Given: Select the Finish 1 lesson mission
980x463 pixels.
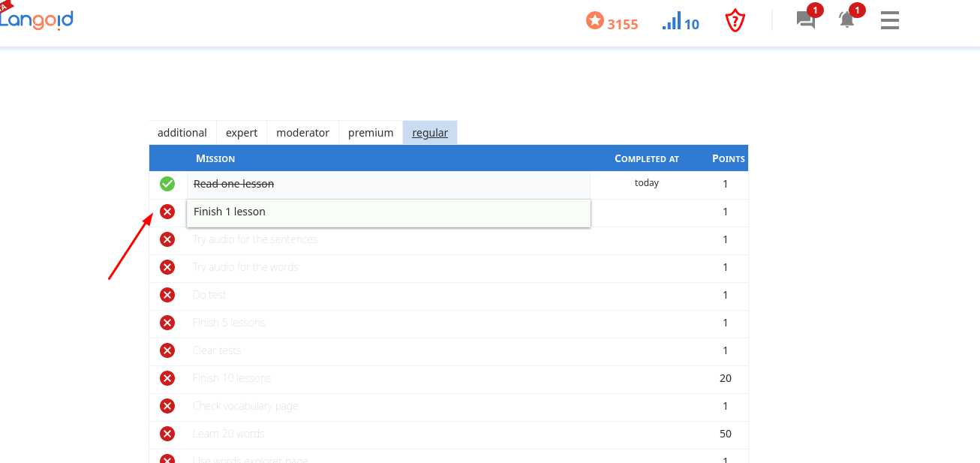Looking at the screenshot, I should [389, 212].
